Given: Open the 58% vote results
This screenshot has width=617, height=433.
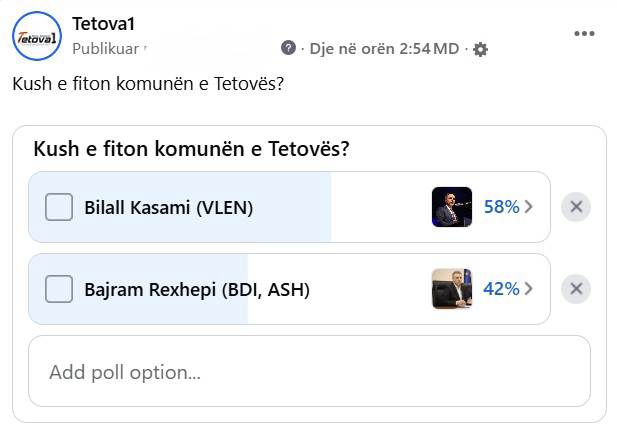Looking at the screenshot, I should click(x=501, y=207).
